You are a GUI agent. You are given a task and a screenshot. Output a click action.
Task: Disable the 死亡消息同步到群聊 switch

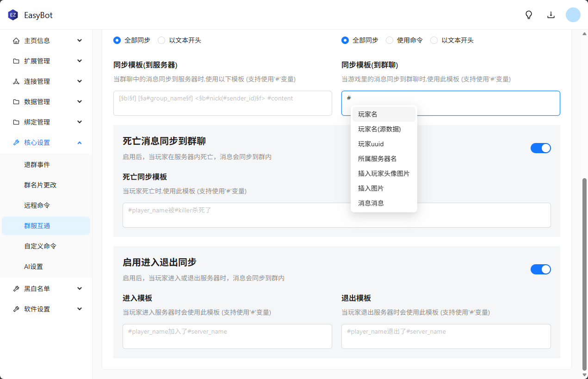[x=540, y=148]
